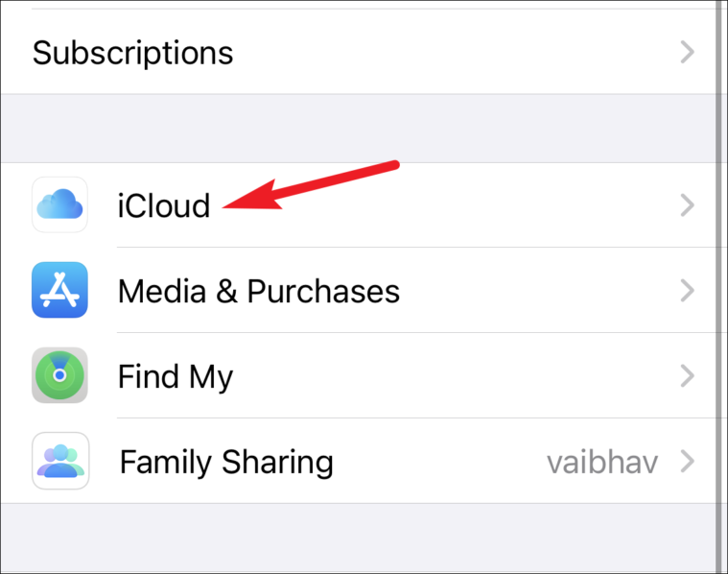This screenshot has width=728, height=574.
Task: Tap the Family Sharing people icon
Action: [x=60, y=461]
